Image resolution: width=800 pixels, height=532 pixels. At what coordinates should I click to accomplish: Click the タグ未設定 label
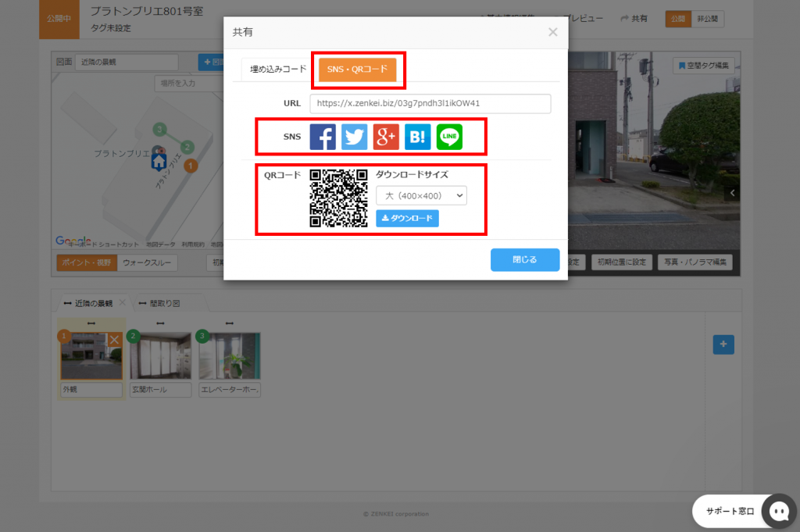click(x=111, y=28)
